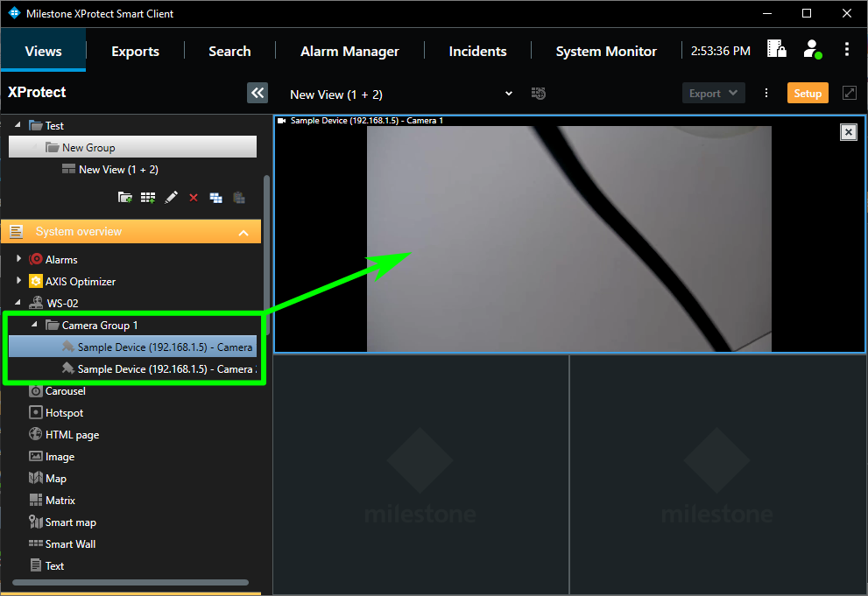Collapse the System overview section
This screenshot has height=596, width=868.
[243, 232]
